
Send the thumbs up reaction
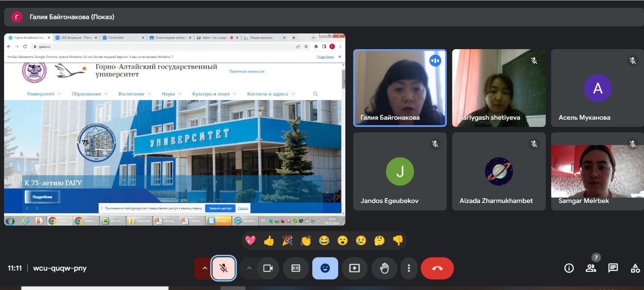pyautogui.click(x=269, y=241)
